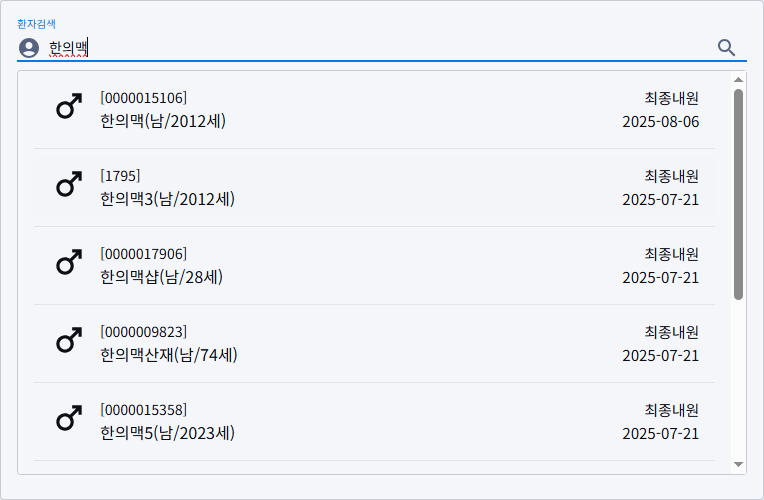Screen dimensions: 764x500
Task: Click male icon beside patient 0000015358
Action: click(68, 418)
